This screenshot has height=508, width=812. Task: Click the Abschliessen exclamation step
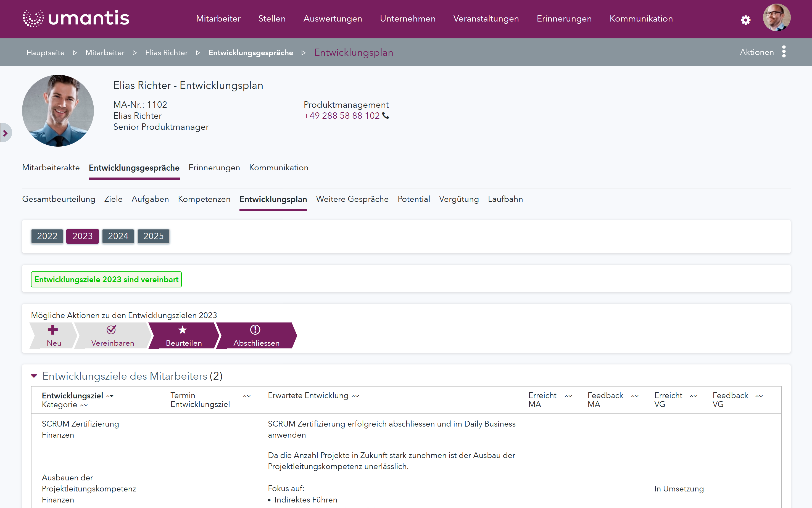pos(256,335)
